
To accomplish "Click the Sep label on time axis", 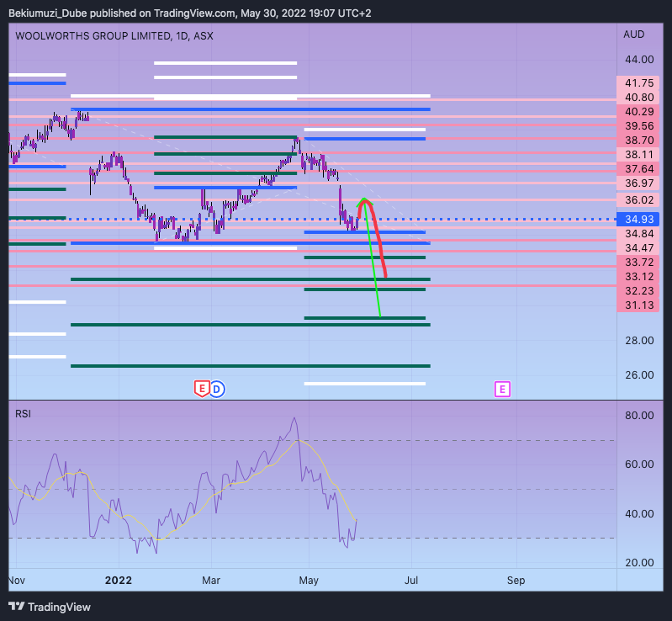I will coord(516,581).
